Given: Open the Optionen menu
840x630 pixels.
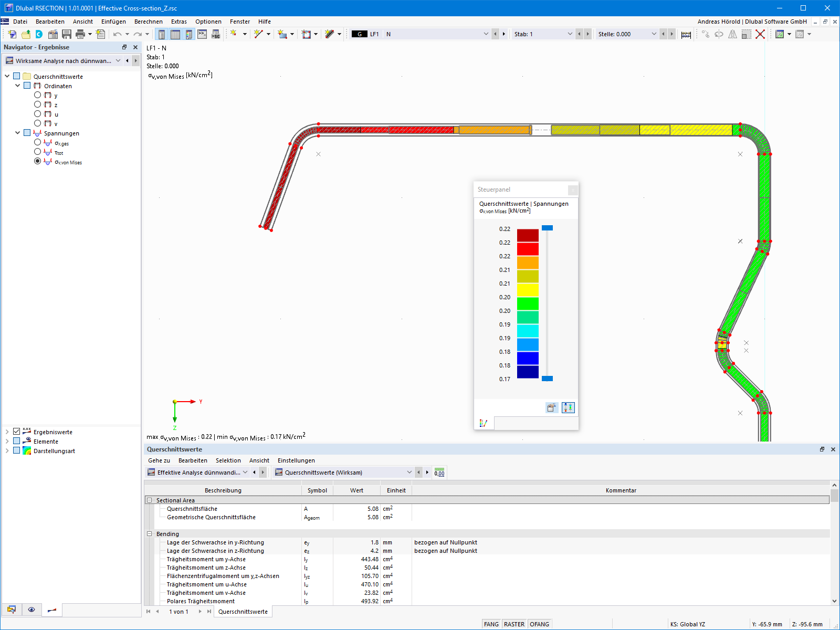Looking at the screenshot, I should pyautogui.click(x=208, y=22).
